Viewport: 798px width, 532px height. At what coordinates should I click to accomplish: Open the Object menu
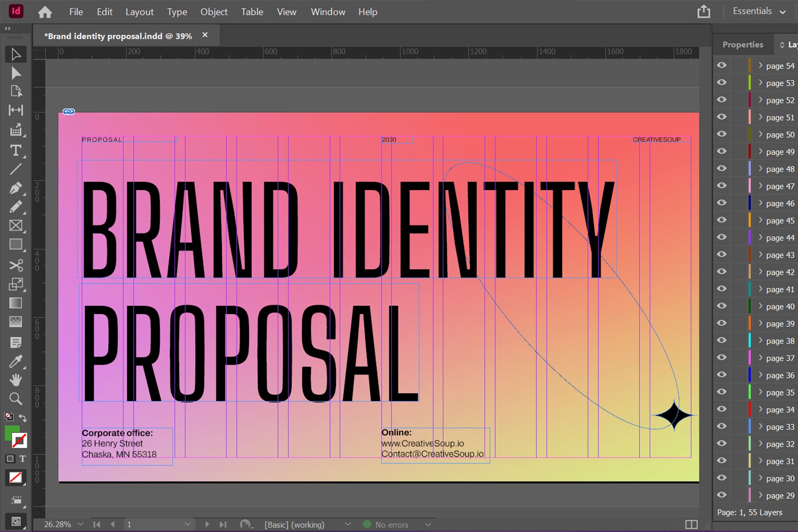tap(214, 12)
